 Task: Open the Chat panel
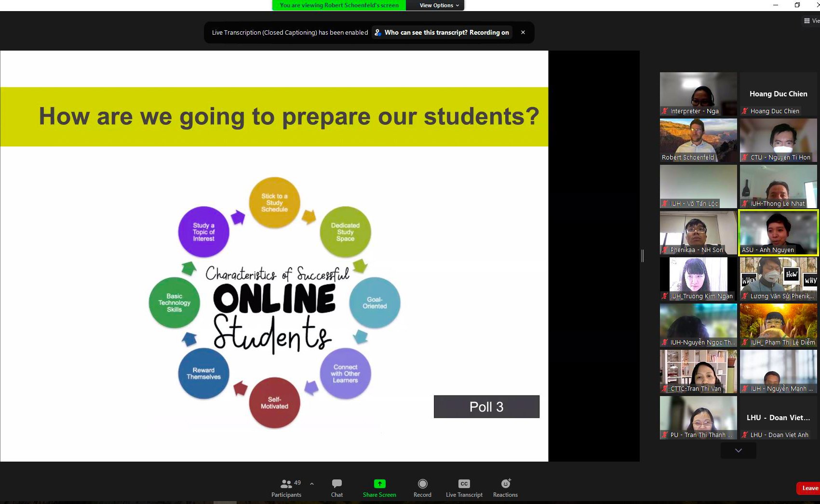tap(337, 488)
